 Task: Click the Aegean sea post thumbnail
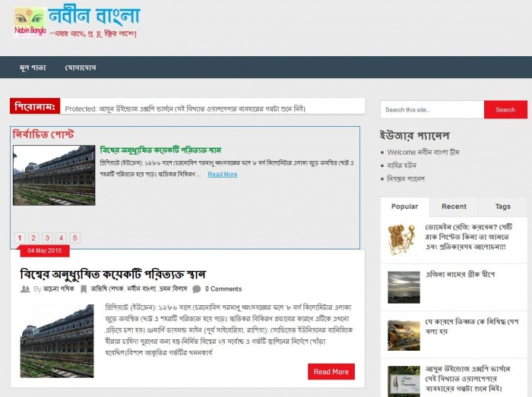point(404,287)
